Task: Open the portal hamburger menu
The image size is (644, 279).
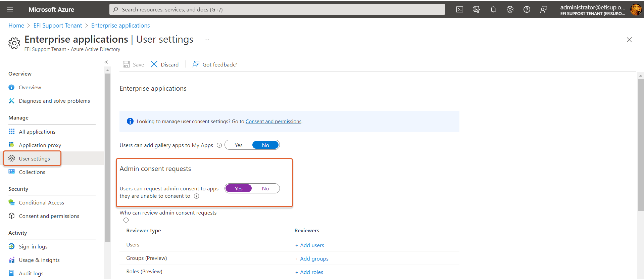Action: 10,9
